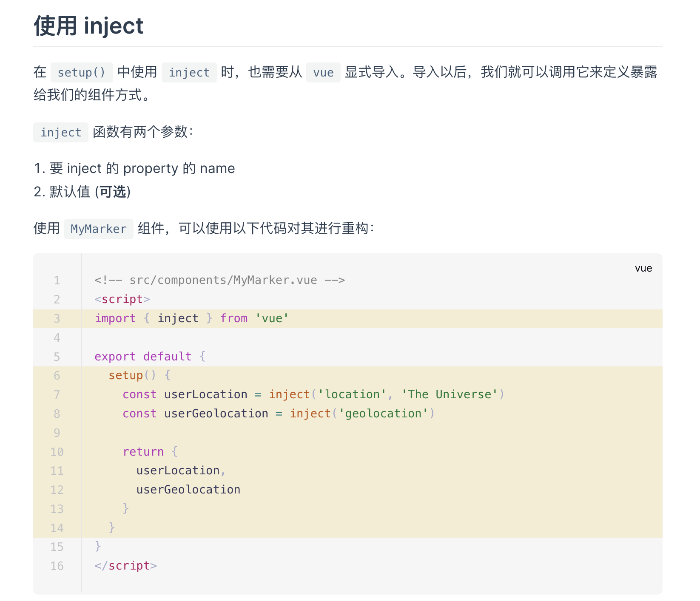Click the 'The Universe' string literal

click(449, 394)
